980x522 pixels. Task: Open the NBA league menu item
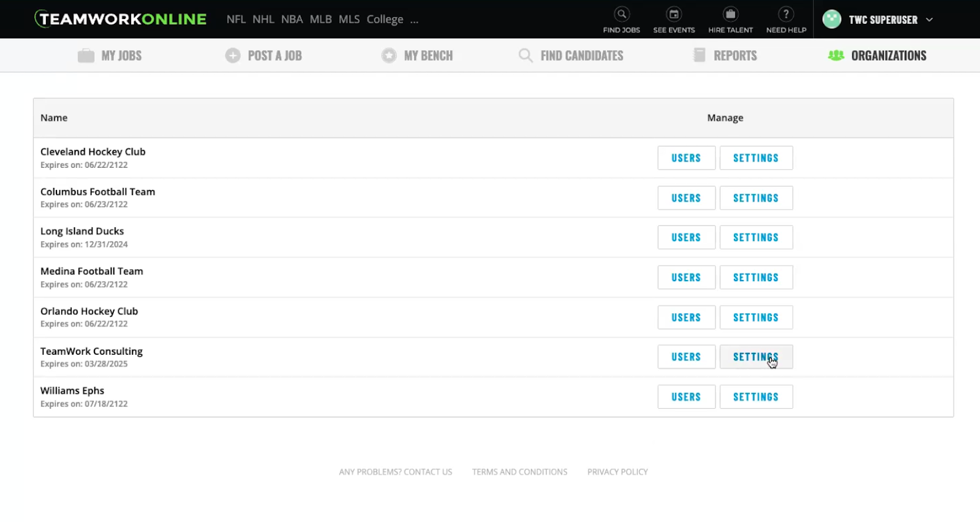click(292, 20)
